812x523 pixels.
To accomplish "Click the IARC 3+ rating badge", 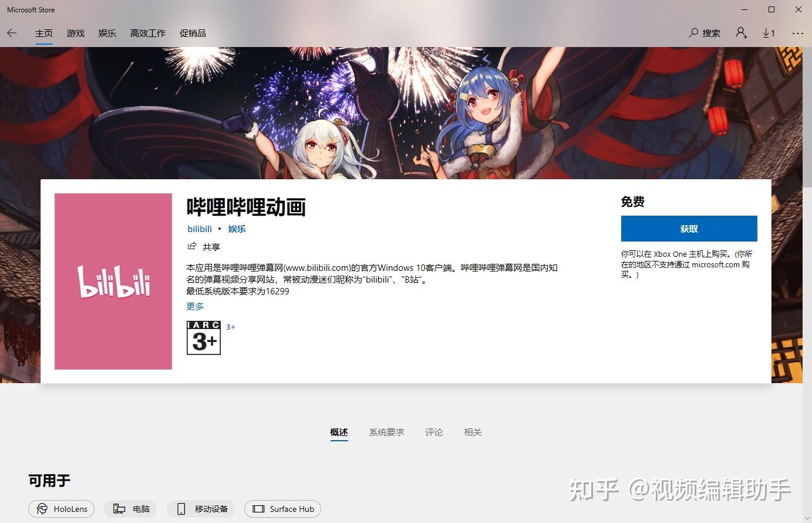I will click(203, 338).
